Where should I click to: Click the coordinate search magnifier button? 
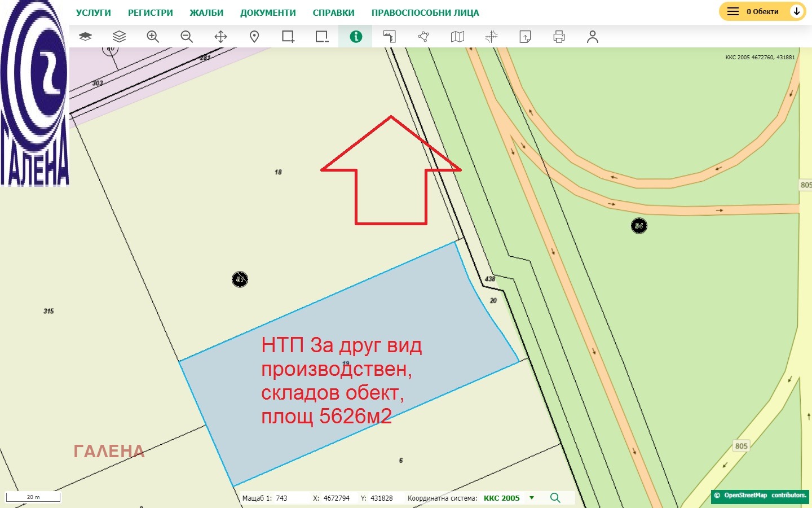pos(555,498)
